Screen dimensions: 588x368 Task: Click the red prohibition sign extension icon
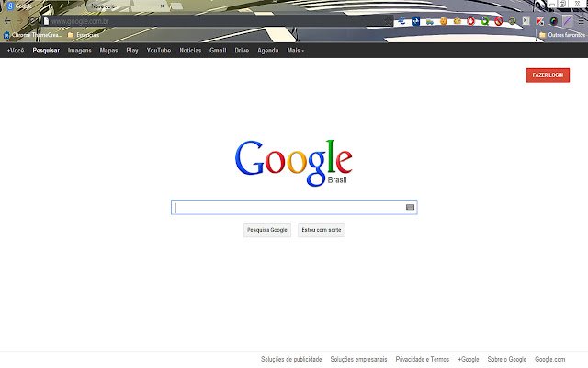(x=498, y=21)
